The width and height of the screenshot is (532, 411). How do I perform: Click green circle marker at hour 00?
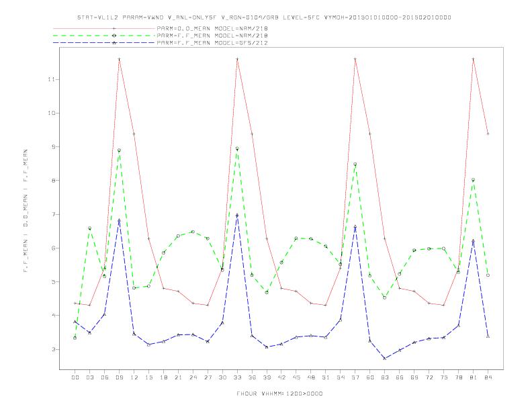pos(75,338)
